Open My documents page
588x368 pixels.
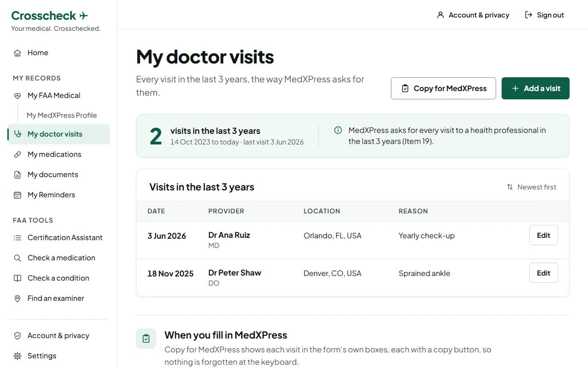tap(58, 175)
